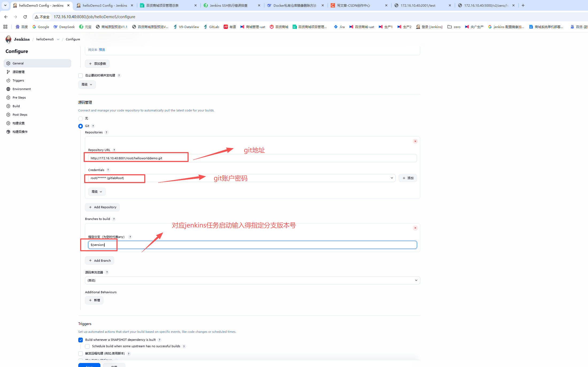The image size is (588, 367).
Task: Click Add Repository button
Action: (x=102, y=207)
